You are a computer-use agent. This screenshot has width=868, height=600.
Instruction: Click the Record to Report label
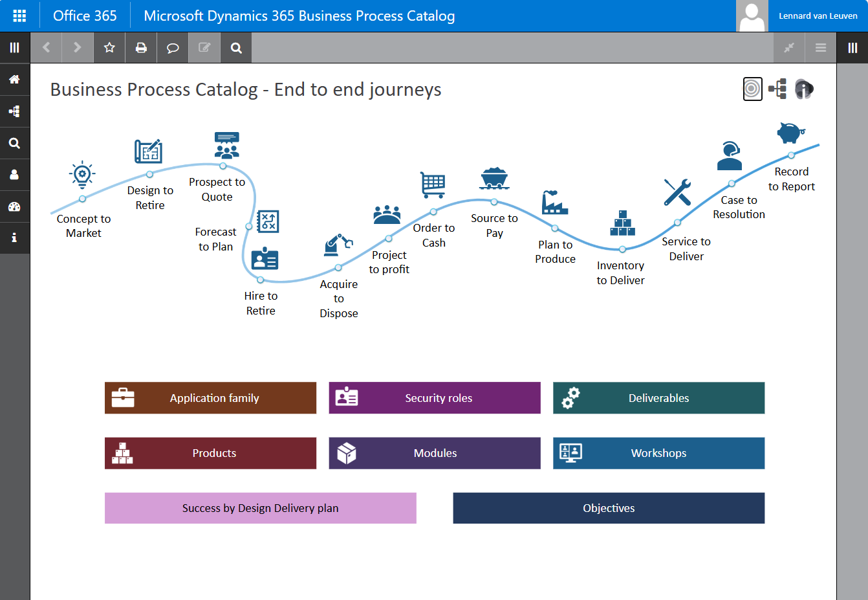coord(791,179)
